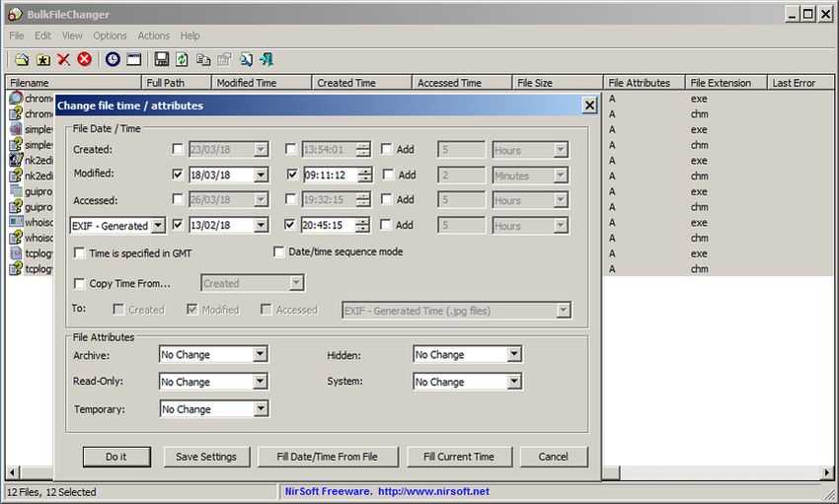Screen dimensions: 839x504
Task: Click the green refresh toolbar icon
Action: coord(182,59)
